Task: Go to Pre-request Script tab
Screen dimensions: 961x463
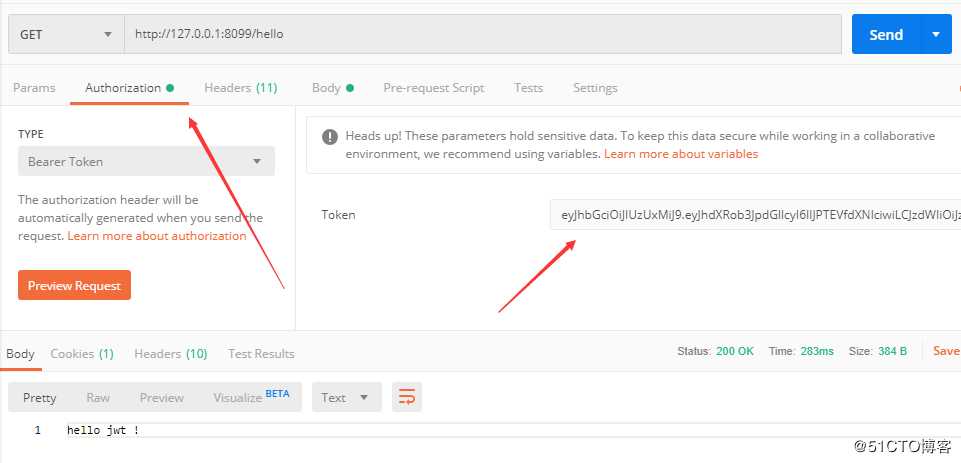Action: coord(434,88)
